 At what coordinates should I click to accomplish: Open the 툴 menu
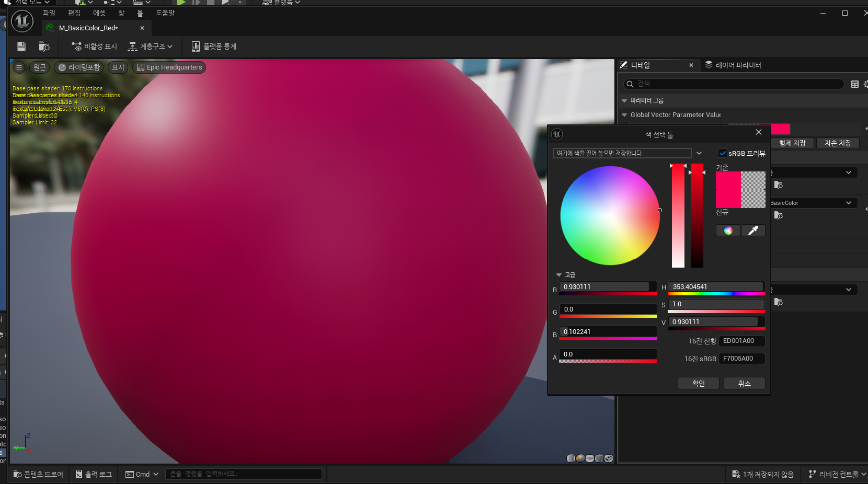[140, 13]
